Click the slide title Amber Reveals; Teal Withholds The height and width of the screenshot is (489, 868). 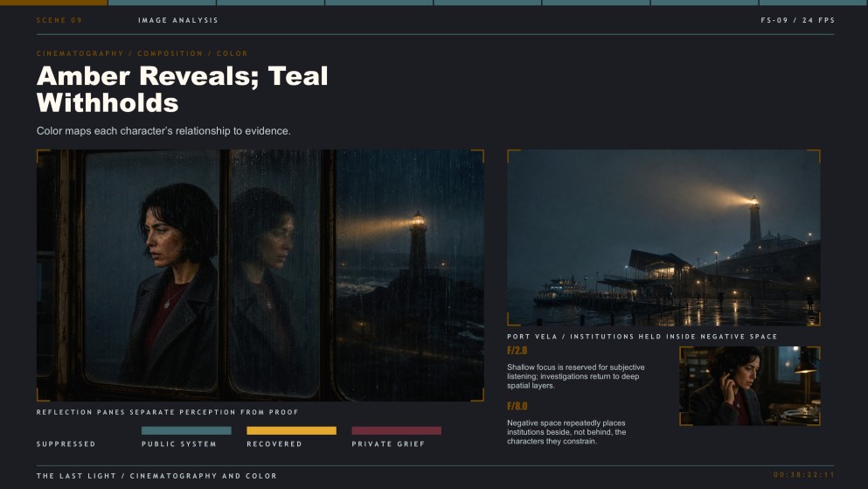tap(182, 89)
